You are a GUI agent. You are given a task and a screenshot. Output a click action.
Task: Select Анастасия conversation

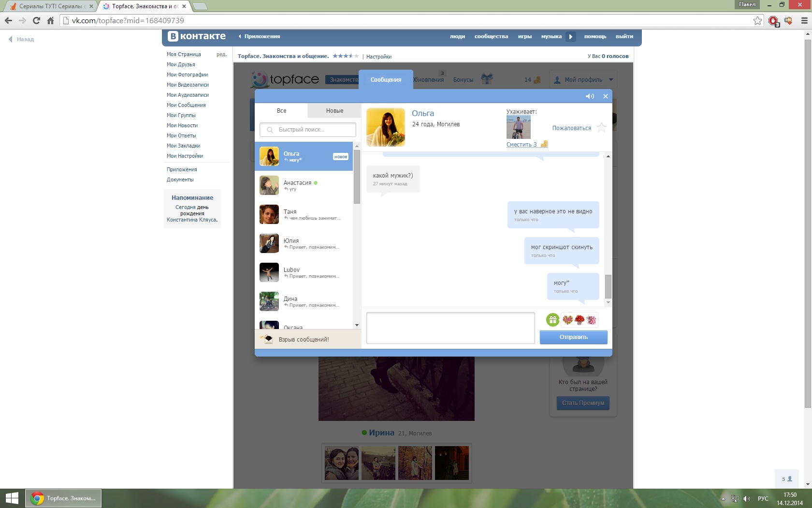click(x=304, y=185)
